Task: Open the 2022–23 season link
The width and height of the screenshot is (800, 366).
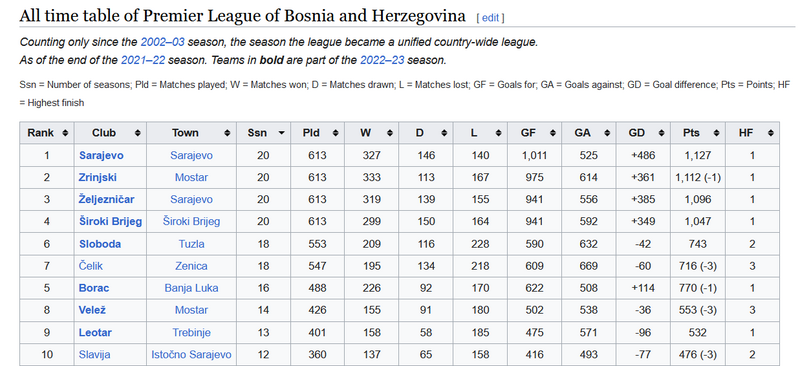Action: pyautogui.click(x=382, y=60)
